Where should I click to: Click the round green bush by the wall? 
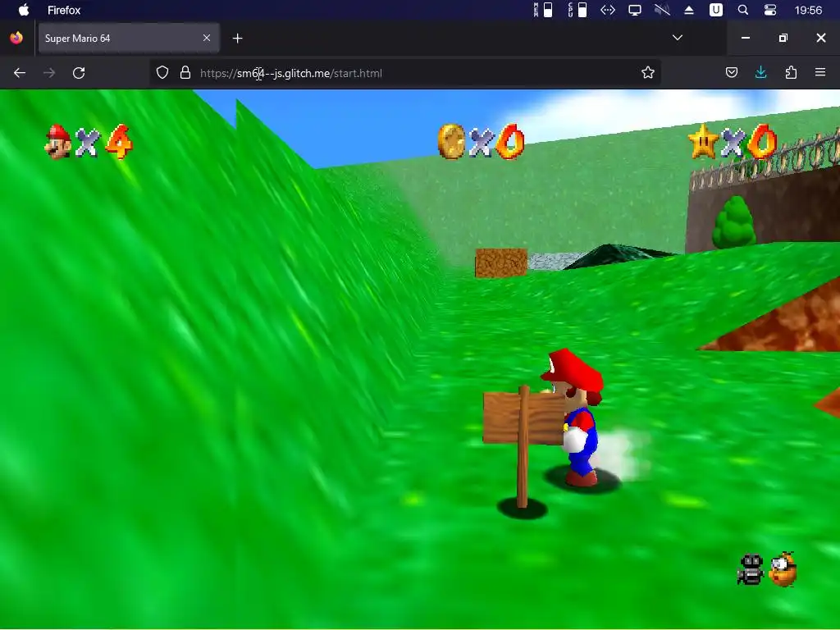(x=734, y=222)
